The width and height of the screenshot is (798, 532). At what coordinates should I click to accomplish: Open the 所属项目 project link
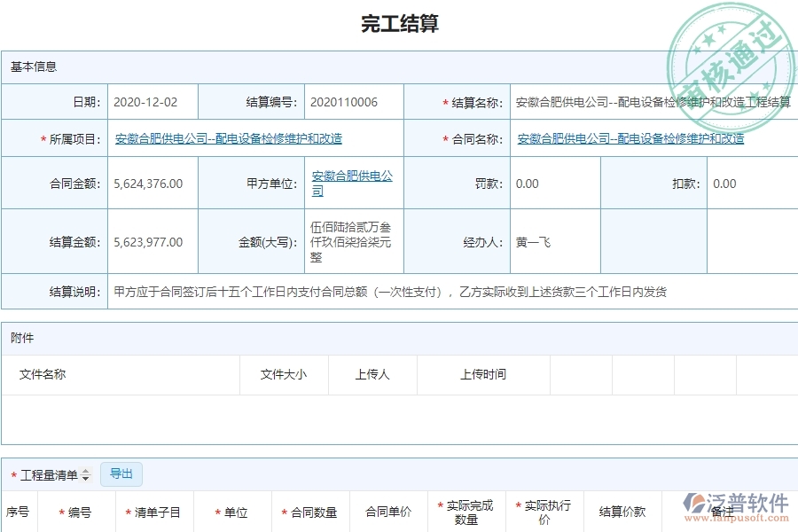click(229, 138)
